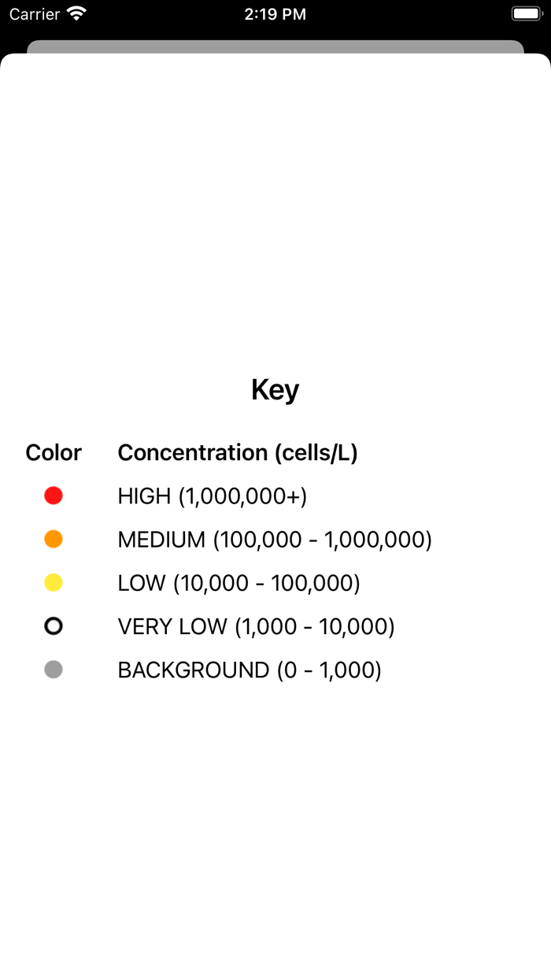
Task: Select the orange MEDIUM concentration dot
Action: (54, 539)
